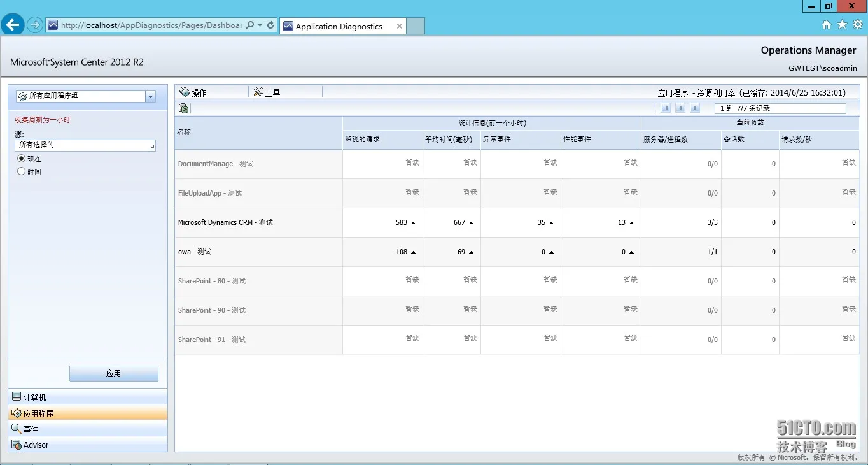868x465 pixels.
Task: Open the browser Tools gear icon
Action: click(x=857, y=25)
